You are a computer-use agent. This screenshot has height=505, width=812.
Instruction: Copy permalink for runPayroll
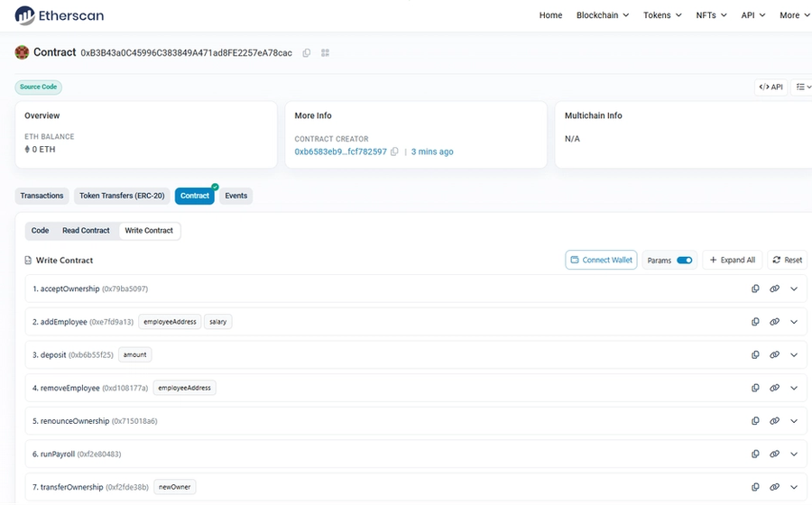click(775, 454)
